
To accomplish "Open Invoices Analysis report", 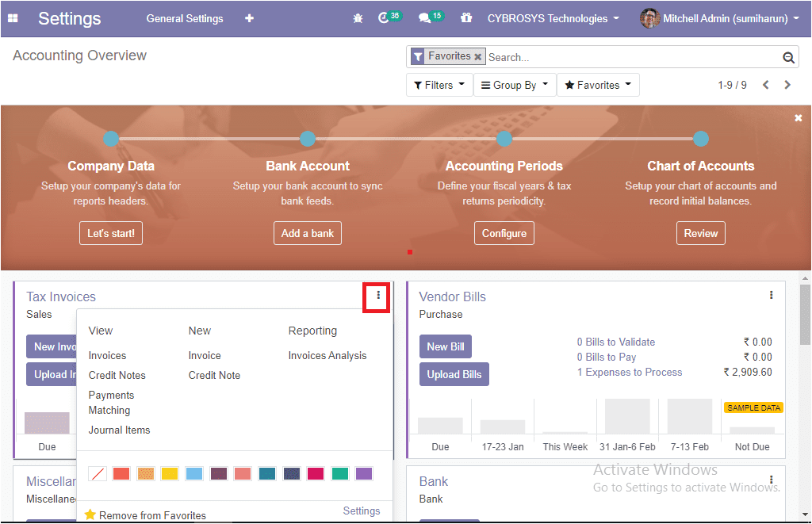I will click(x=327, y=356).
